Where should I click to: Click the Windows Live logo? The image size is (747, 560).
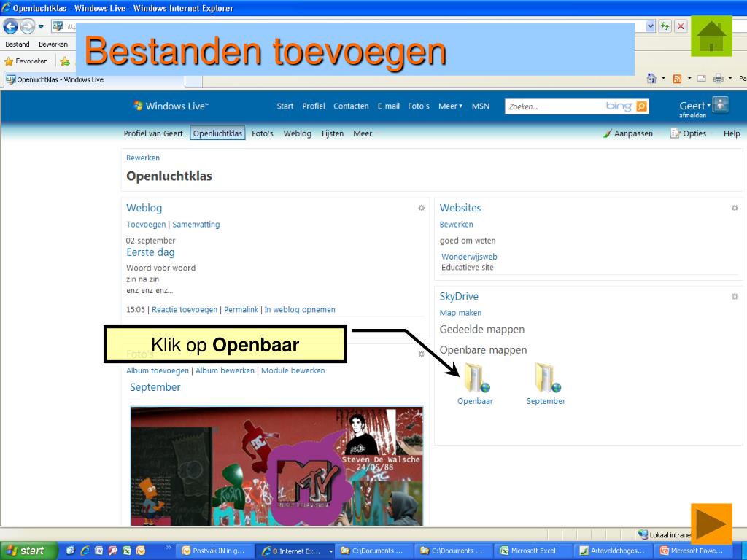pos(171,106)
